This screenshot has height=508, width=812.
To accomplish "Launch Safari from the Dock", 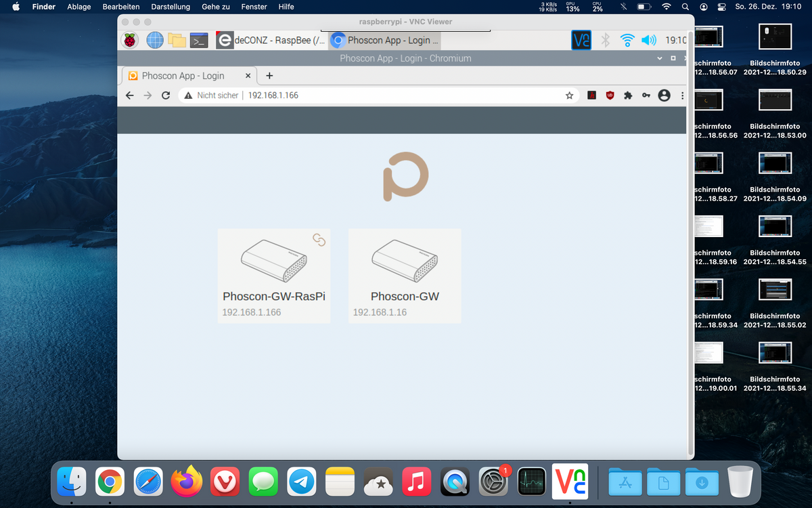I will [148, 482].
